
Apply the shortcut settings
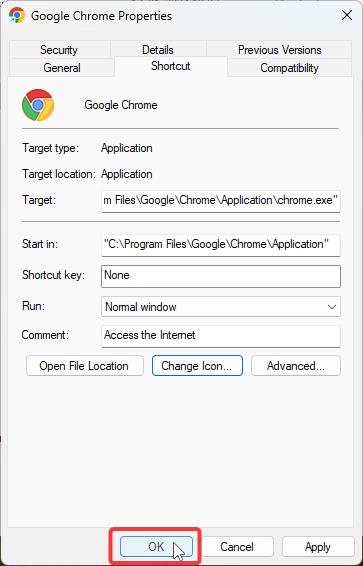tap(318, 547)
